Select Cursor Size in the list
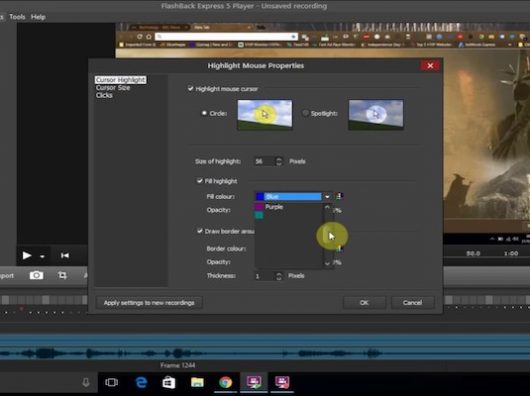The image size is (530, 396). click(x=113, y=88)
